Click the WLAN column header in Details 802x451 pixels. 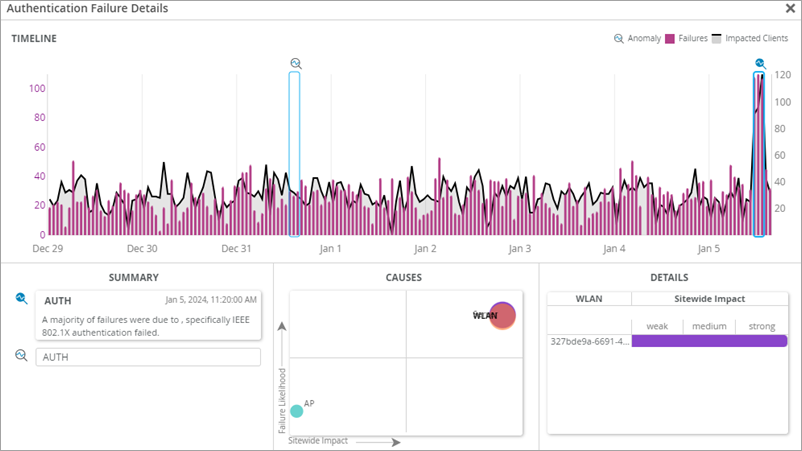pos(589,299)
